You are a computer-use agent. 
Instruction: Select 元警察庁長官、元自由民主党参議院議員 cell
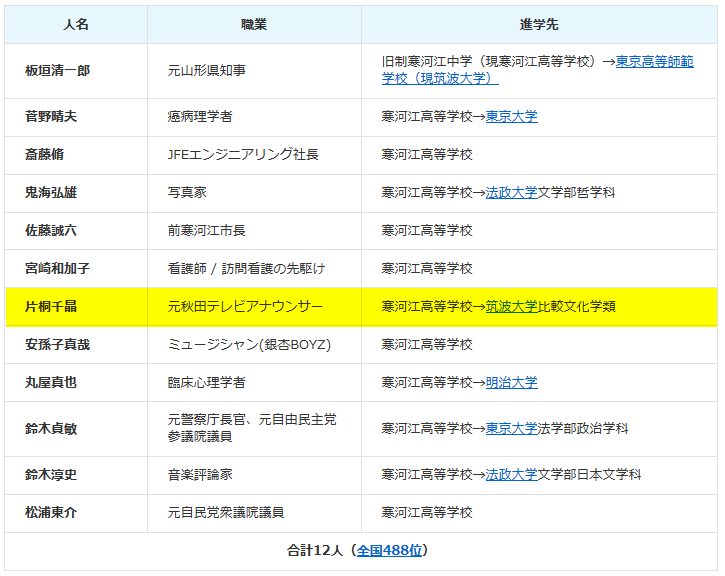pos(252,428)
